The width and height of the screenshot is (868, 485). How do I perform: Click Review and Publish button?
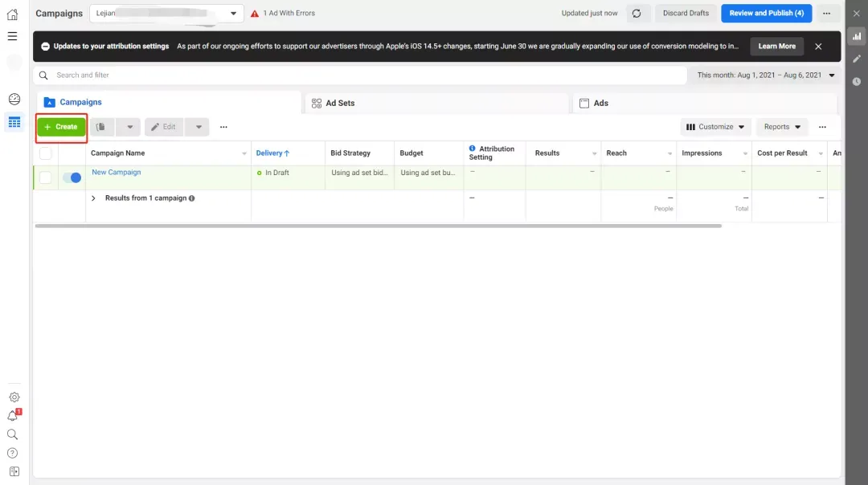pyautogui.click(x=766, y=14)
